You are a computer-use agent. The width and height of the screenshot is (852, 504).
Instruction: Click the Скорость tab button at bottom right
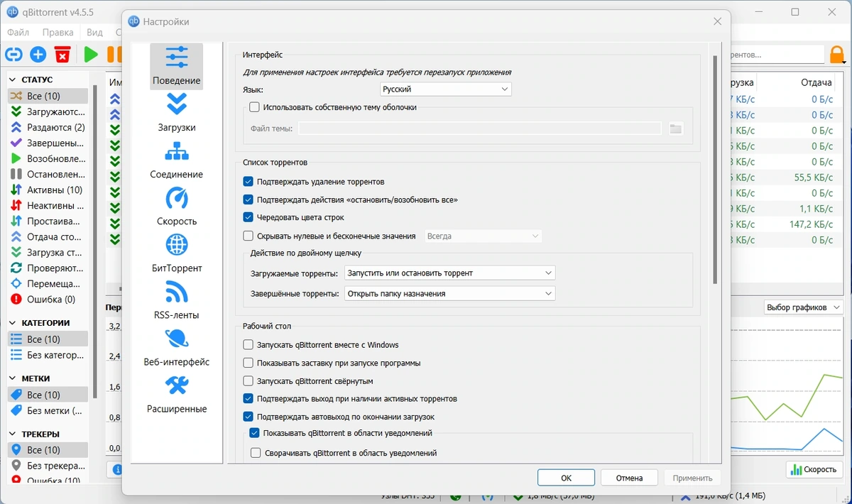[814, 469]
